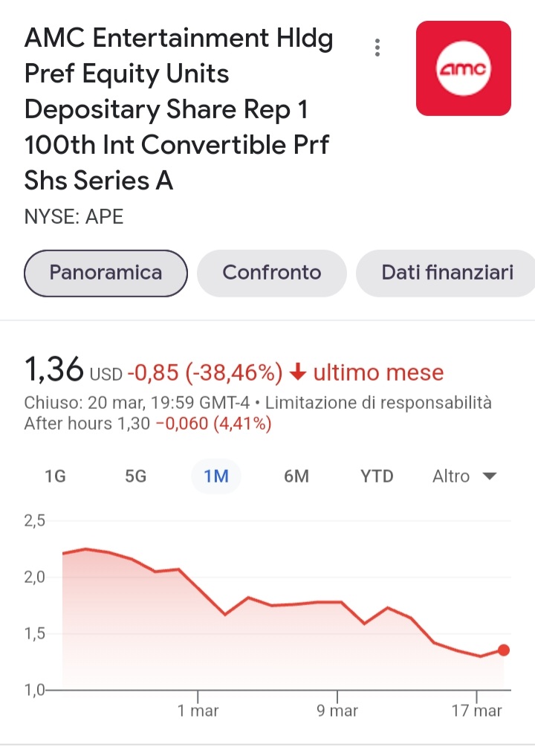Click the 9 mar axis marker
Screen dimensions: 535x756
pos(337,711)
